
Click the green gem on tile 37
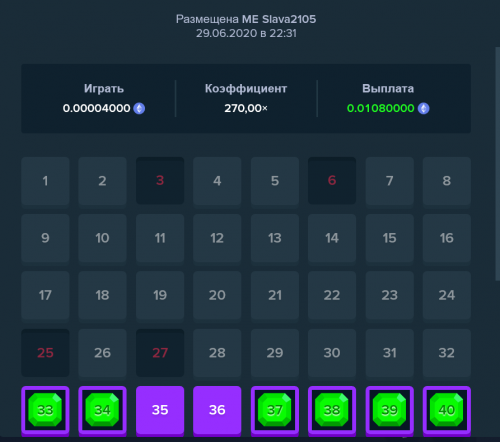point(275,410)
